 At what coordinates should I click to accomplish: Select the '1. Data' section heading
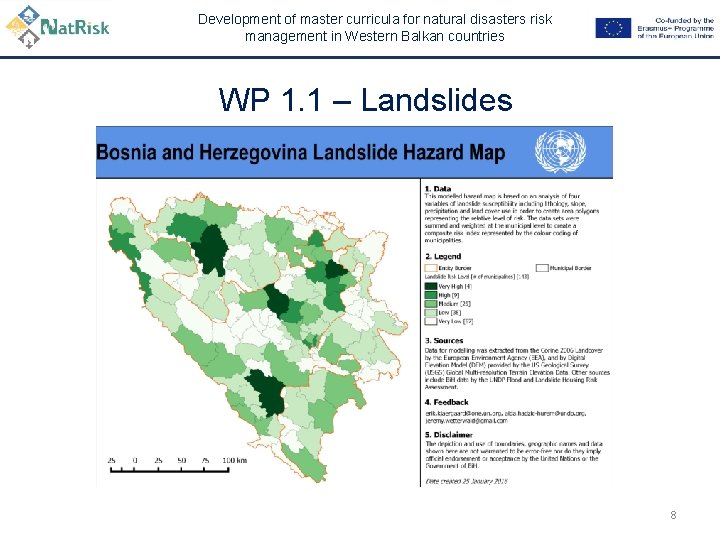pyautogui.click(x=438, y=189)
